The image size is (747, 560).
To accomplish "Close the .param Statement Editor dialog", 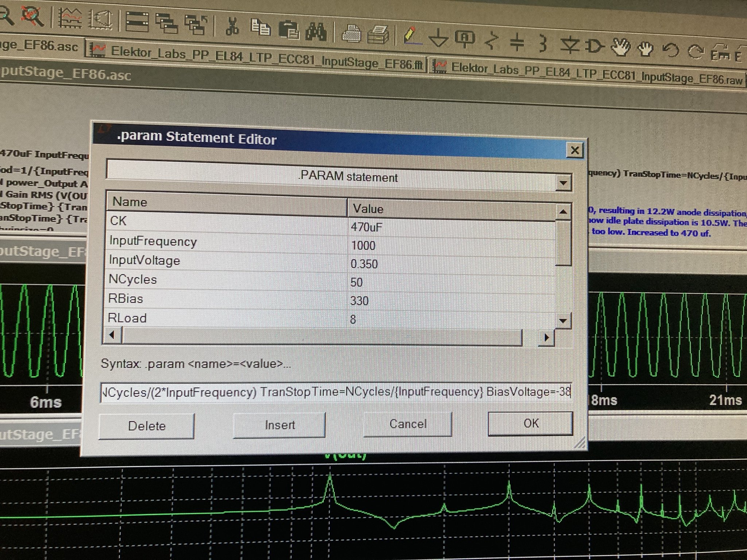I will point(575,150).
